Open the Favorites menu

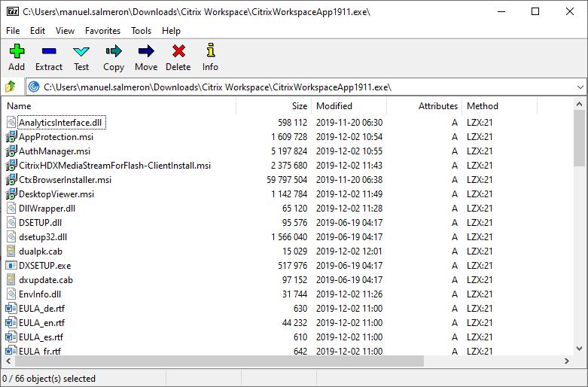pyautogui.click(x=102, y=31)
